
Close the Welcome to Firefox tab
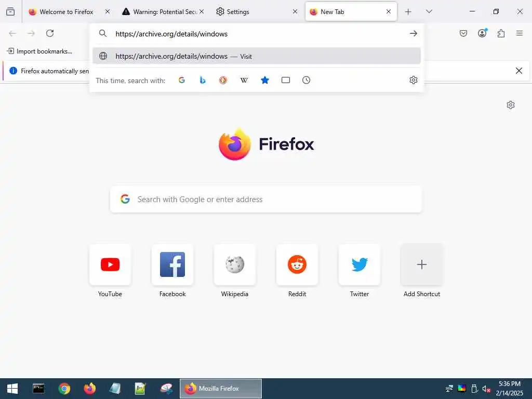[x=108, y=11]
